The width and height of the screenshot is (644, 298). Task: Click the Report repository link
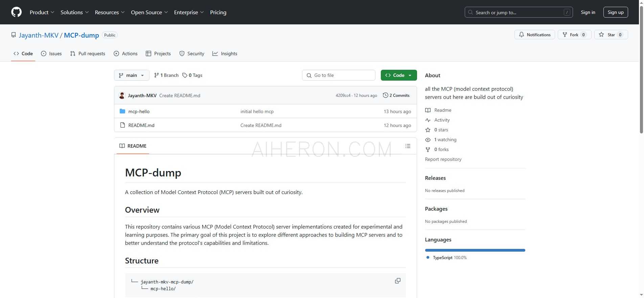[x=443, y=159]
